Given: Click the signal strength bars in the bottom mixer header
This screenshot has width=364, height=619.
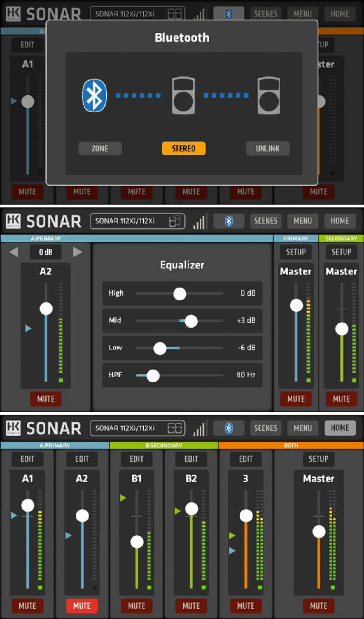Looking at the screenshot, I should click(x=199, y=429).
